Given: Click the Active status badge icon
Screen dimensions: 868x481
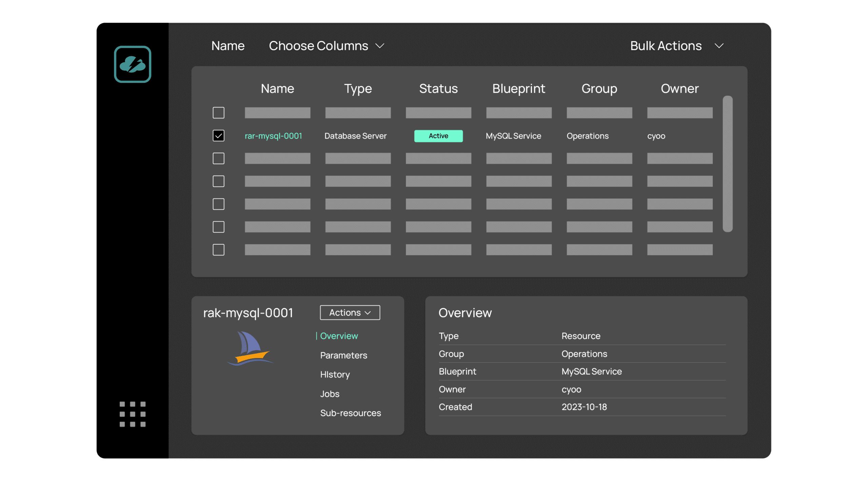Looking at the screenshot, I should 438,135.
